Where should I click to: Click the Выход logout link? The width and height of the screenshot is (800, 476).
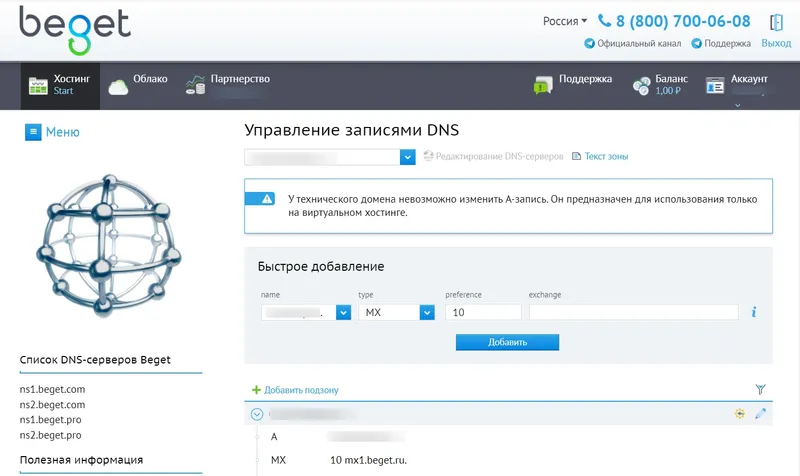pyautogui.click(x=776, y=43)
